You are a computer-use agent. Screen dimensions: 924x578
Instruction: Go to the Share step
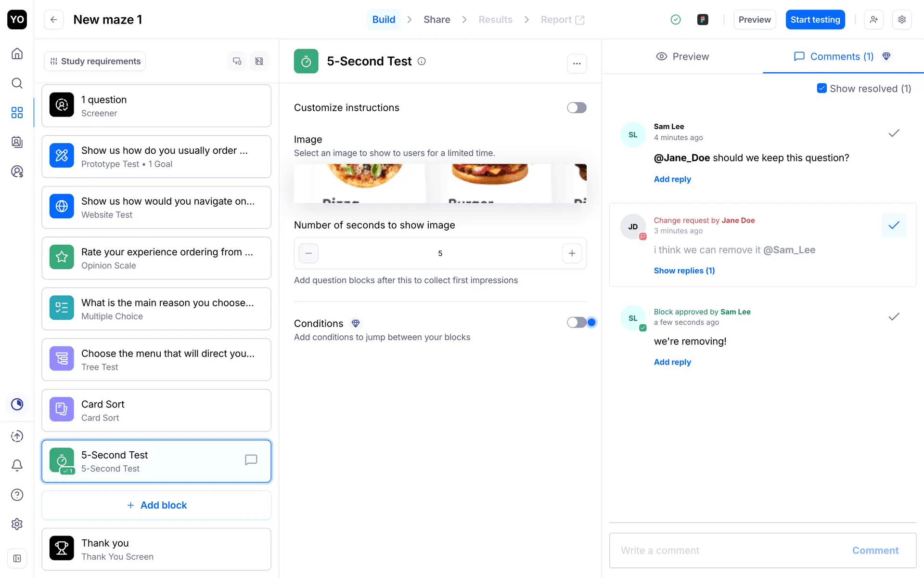[x=436, y=20]
